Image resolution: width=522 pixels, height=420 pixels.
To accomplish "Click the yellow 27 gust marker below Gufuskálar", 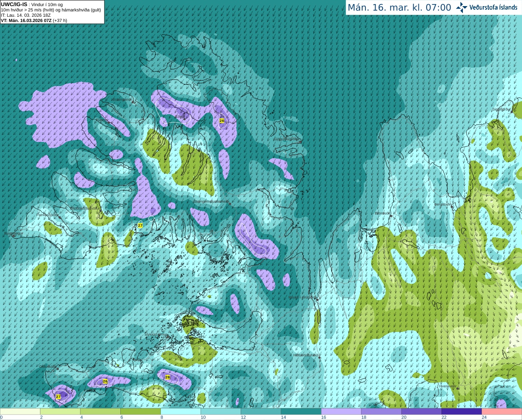I will click(58, 397).
